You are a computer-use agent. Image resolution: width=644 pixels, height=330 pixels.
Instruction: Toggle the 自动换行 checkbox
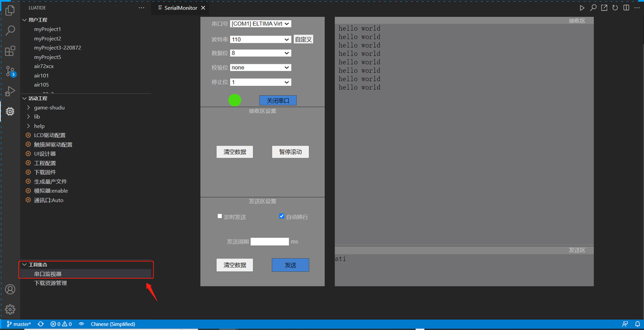281,216
